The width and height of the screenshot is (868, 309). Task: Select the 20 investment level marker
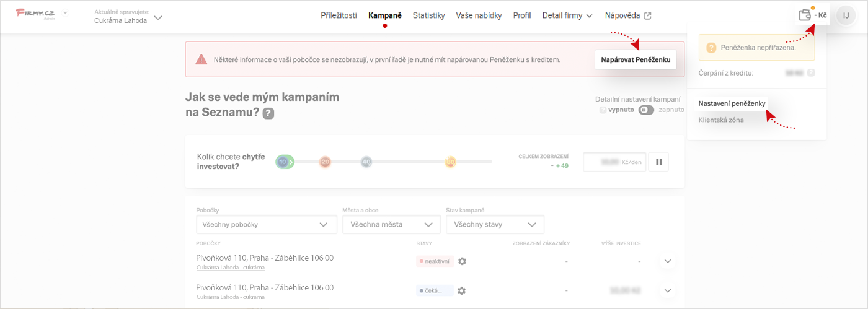point(325,162)
